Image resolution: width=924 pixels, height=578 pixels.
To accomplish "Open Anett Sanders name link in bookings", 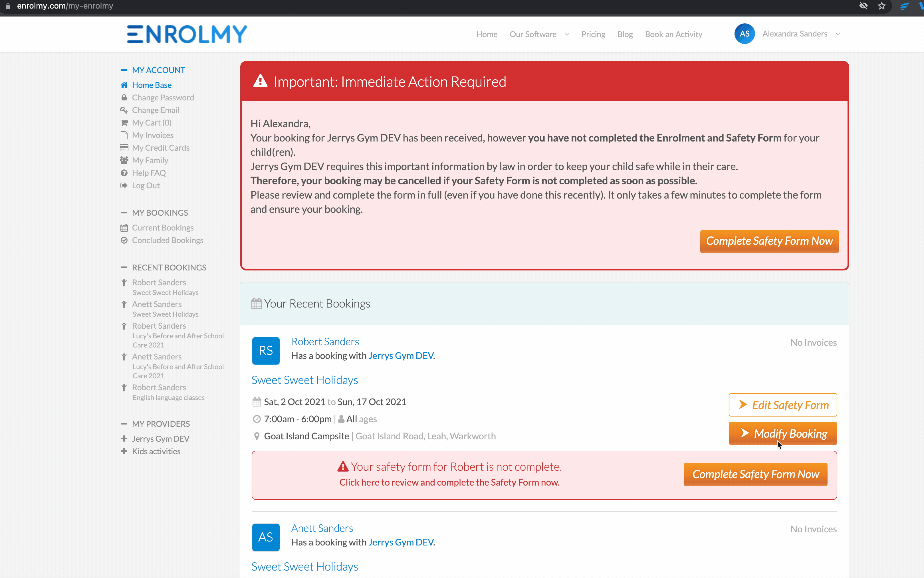I will pos(322,528).
